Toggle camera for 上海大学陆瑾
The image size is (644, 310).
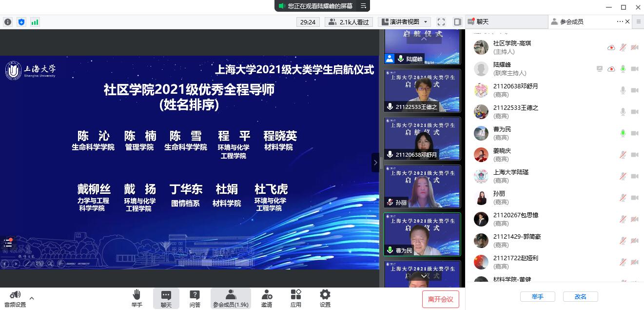click(635, 176)
